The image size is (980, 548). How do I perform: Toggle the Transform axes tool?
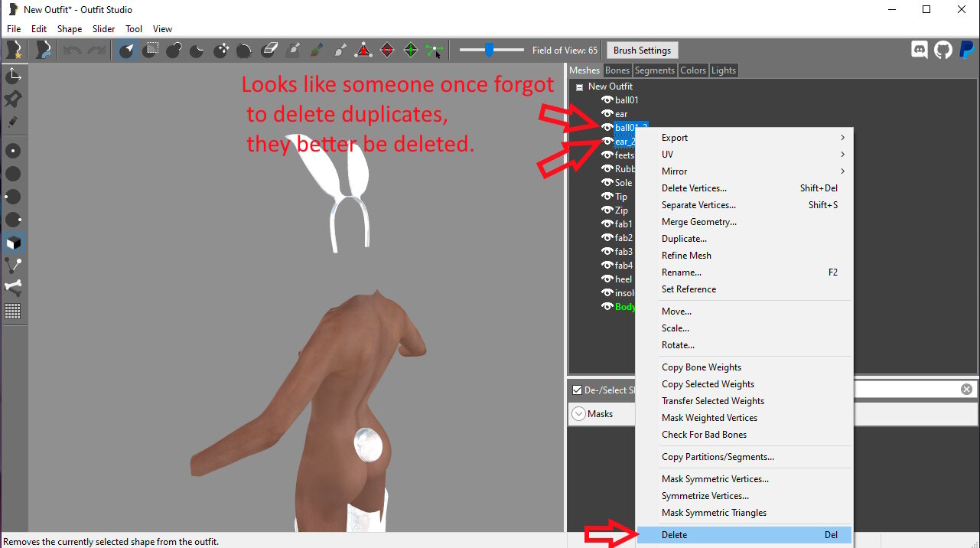(x=13, y=76)
